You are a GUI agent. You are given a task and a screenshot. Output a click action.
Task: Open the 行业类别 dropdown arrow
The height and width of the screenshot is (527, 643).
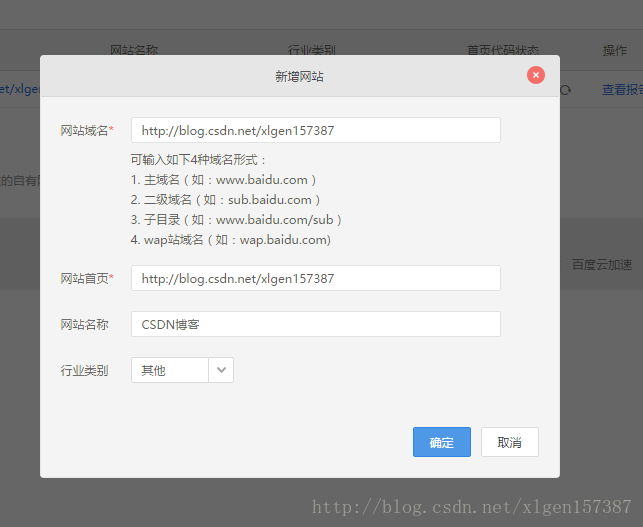[221, 370]
